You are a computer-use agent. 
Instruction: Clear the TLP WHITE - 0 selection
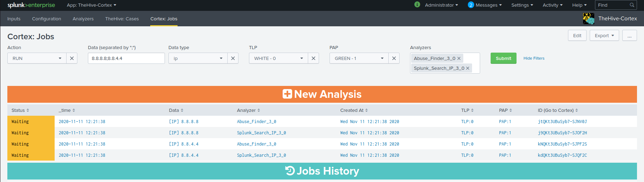tap(313, 58)
